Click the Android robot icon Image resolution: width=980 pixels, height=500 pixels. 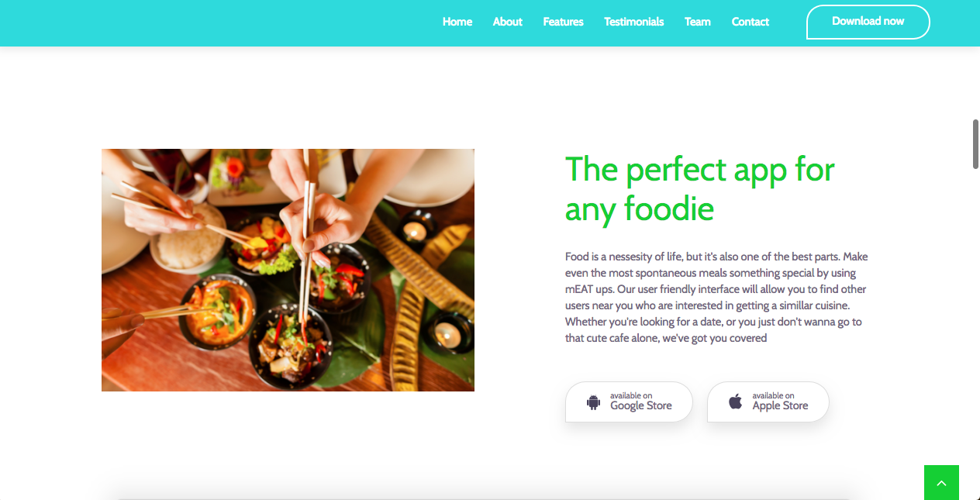point(594,402)
